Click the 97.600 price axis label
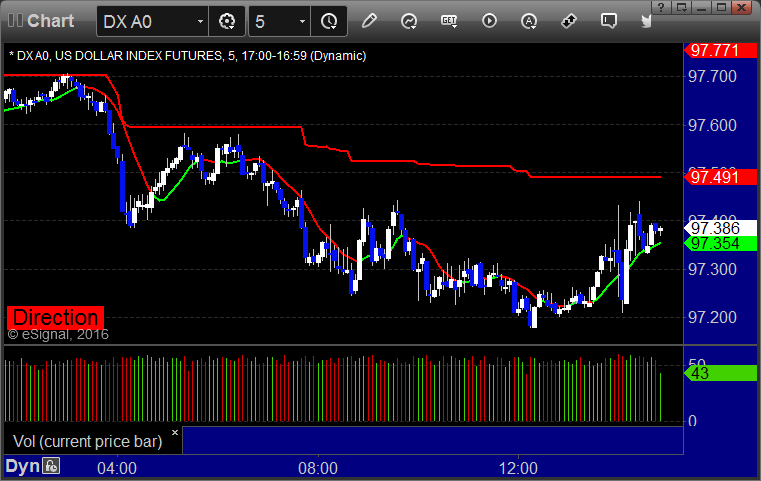761x481 pixels. 712,125
